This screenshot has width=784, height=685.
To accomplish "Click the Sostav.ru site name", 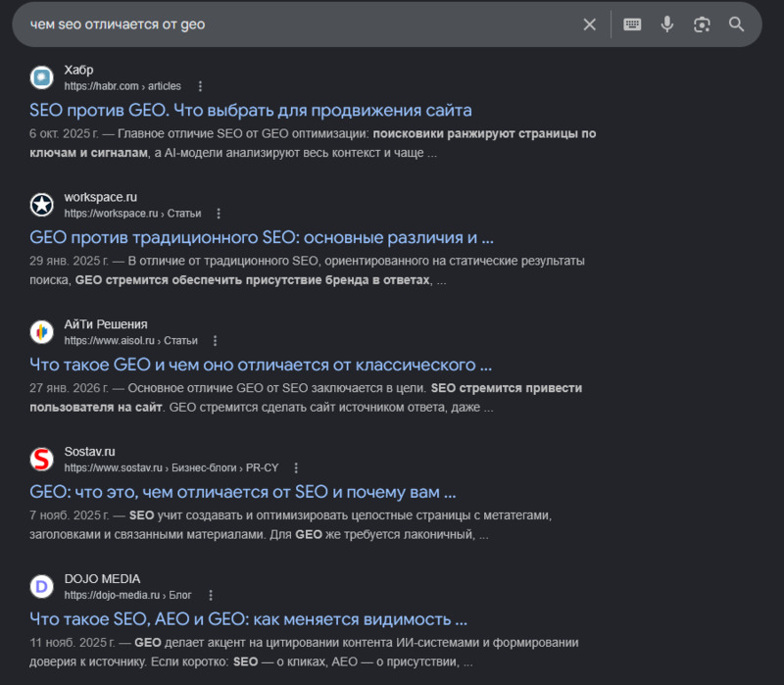I will (89, 452).
